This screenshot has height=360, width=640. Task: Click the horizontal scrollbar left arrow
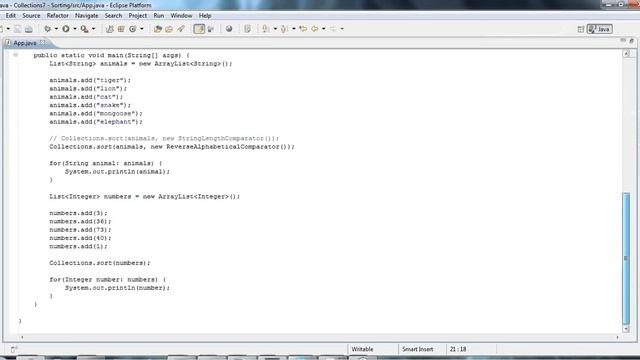(x=22, y=337)
